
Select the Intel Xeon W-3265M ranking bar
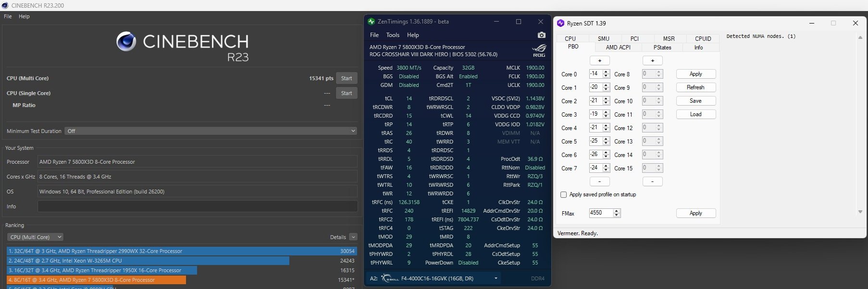coord(148,261)
